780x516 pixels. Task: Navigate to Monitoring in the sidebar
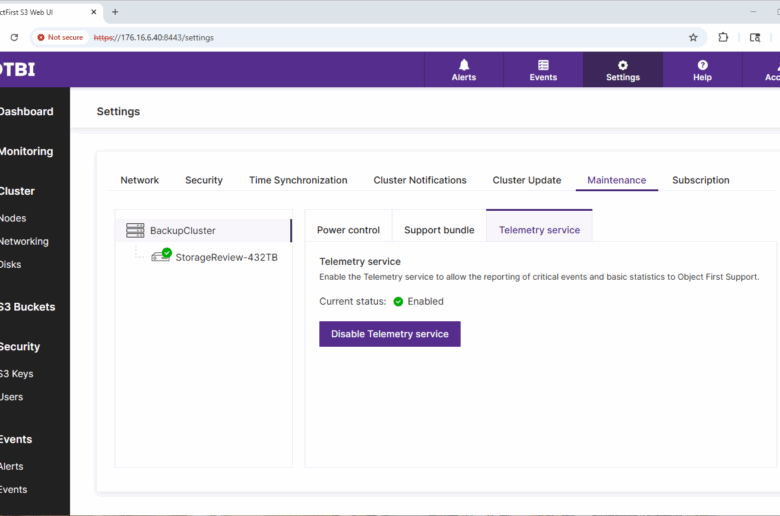coord(26,152)
